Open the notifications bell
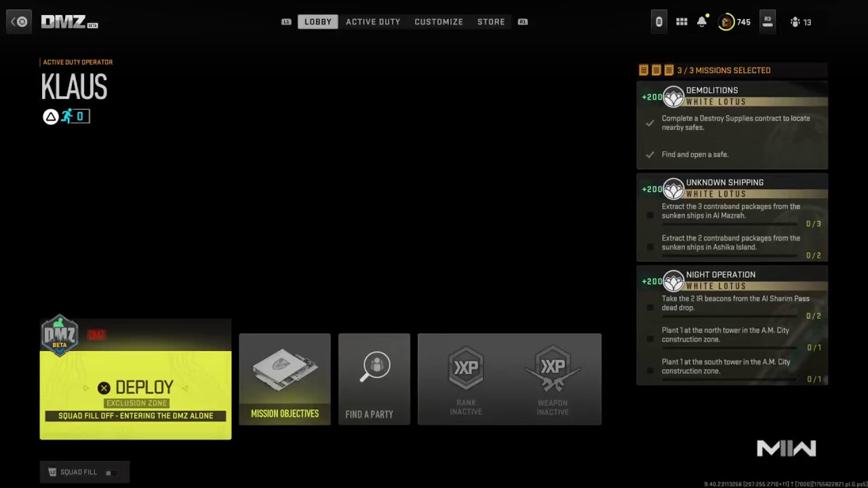 tap(702, 22)
